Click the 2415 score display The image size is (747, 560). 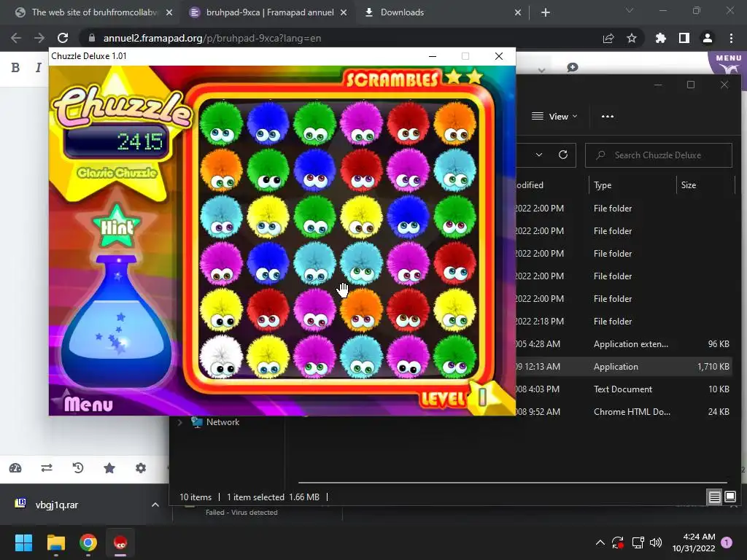[x=117, y=141]
